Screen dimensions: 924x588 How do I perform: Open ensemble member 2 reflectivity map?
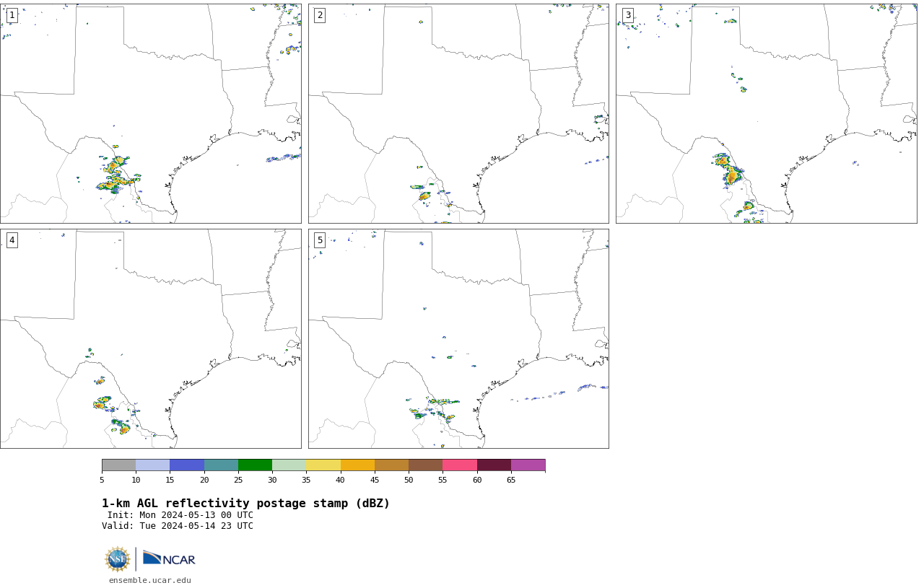coord(458,113)
